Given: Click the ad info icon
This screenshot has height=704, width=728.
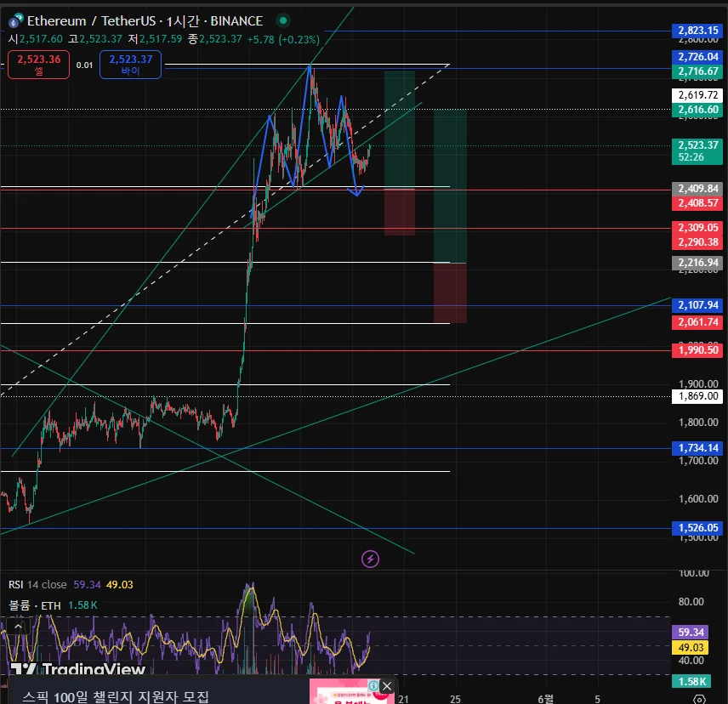Looking at the screenshot, I should 373,685.
